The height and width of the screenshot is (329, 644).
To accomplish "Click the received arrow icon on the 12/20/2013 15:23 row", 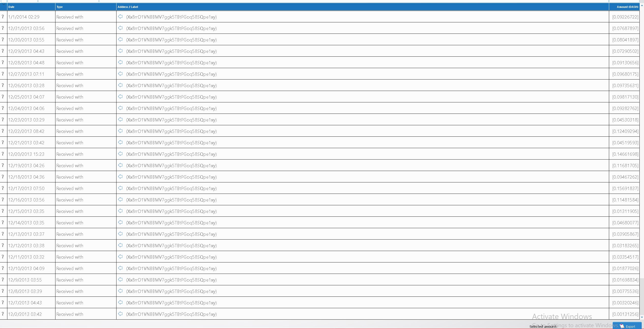I will [120, 154].
